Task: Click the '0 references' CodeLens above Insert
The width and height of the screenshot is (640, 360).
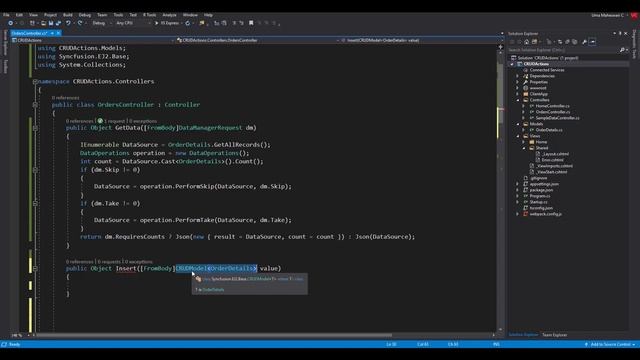Action: (x=80, y=262)
